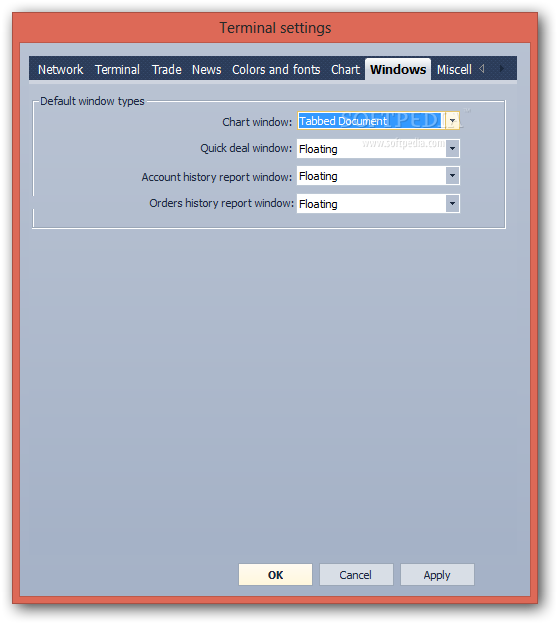
Task: Click 'Orders history report window:' label
Action: [221, 203]
